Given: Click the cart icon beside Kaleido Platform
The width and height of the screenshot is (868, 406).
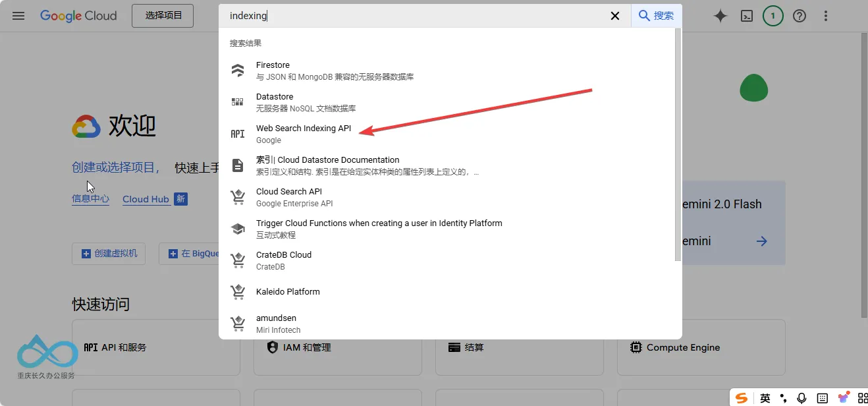Looking at the screenshot, I should click(x=238, y=292).
